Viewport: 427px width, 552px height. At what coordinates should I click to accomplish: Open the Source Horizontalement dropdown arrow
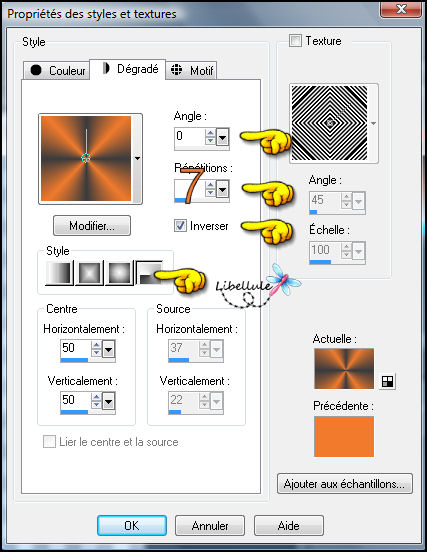tap(216, 350)
